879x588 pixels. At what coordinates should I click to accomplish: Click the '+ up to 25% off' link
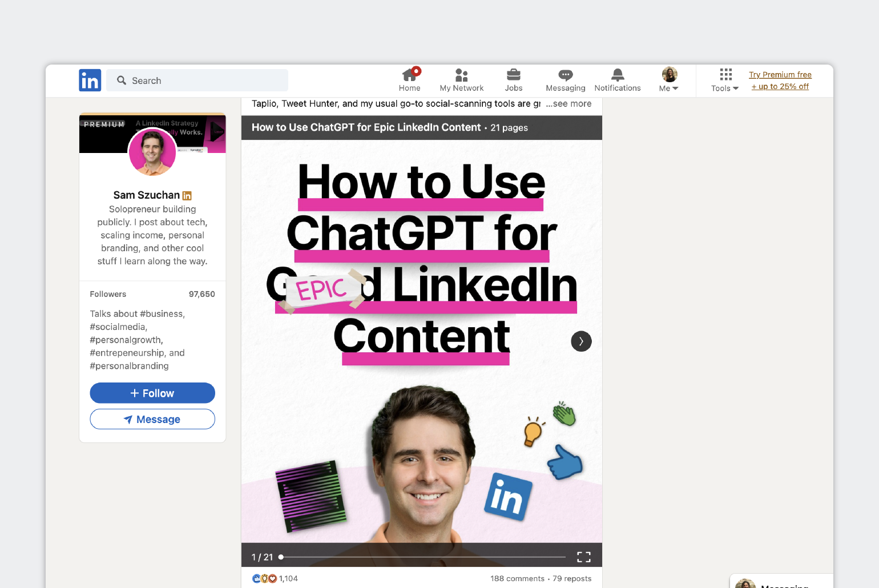pos(780,87)
